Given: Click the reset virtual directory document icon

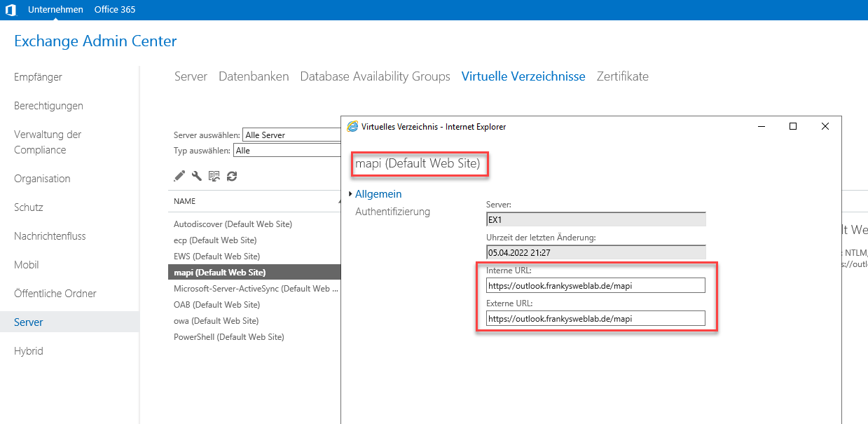Looking at the screenshot, I should [x=214, y=176].
